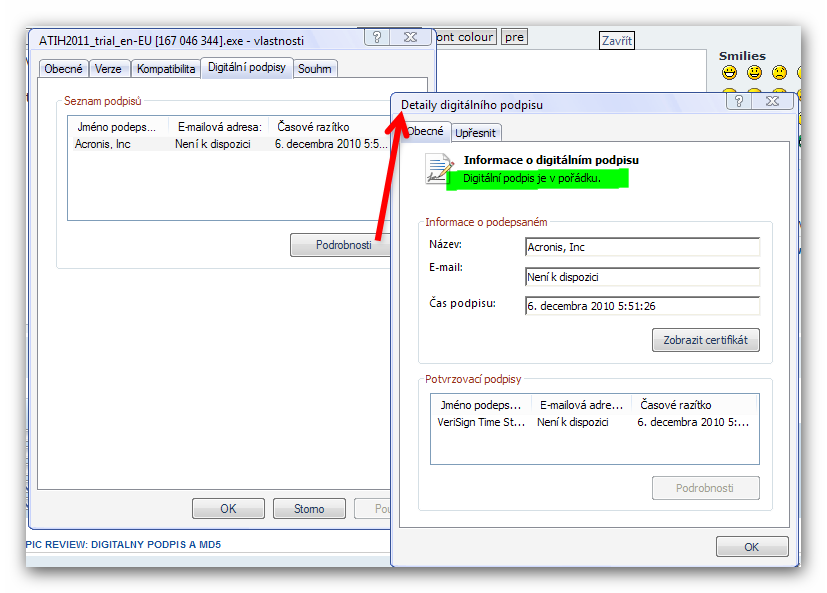The image size is (827, 593).
Task: Click E-mailová adresa: column header
Action: pyautogui.click(x=219, y=127)
